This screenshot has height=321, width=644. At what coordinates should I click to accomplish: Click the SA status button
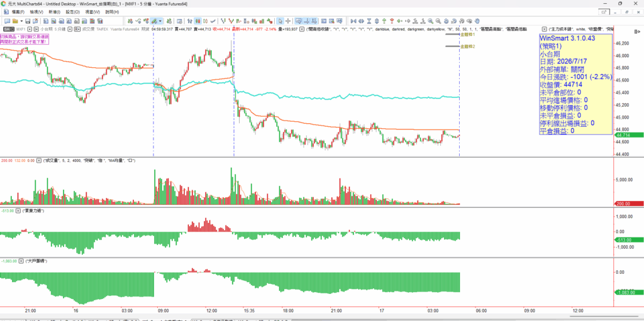[7, 29]
